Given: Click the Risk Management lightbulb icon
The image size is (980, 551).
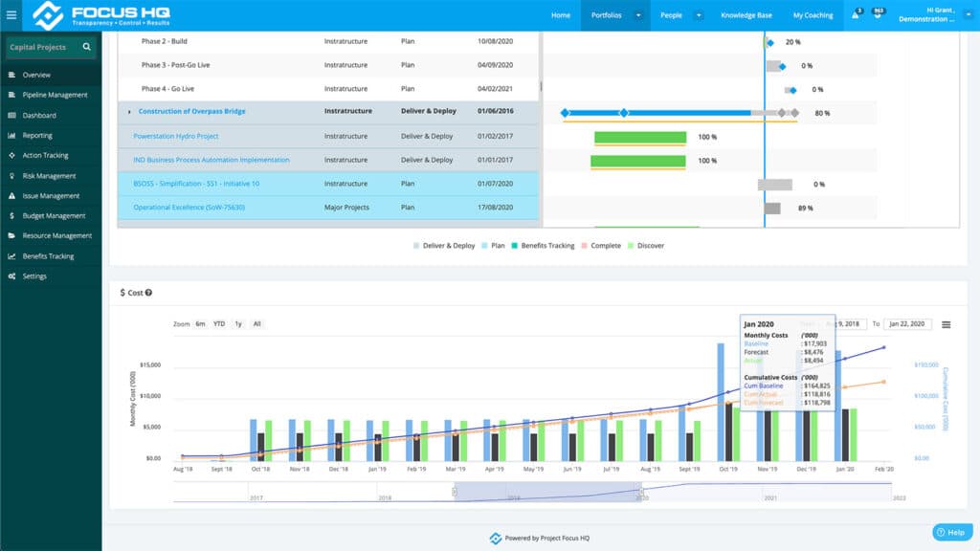Looking at the screenshot, I should point(11,176).
